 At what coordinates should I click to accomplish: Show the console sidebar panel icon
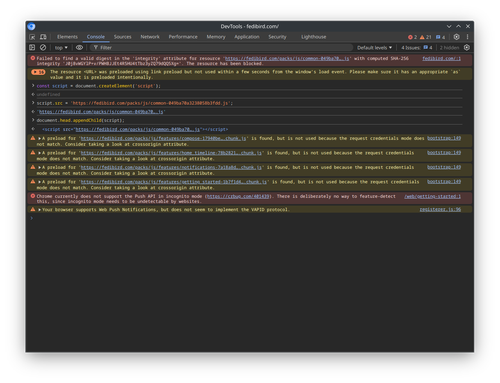pyautogui.click(x=32, y=48)
